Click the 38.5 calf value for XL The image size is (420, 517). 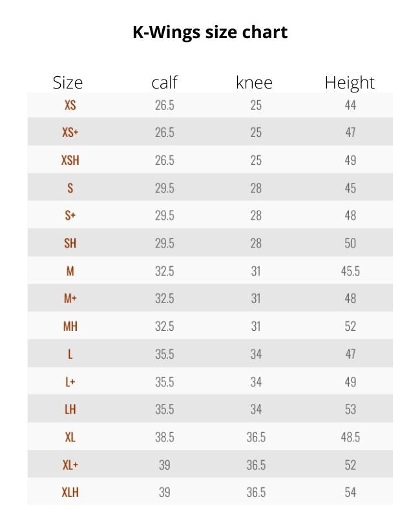pos(164,438)
